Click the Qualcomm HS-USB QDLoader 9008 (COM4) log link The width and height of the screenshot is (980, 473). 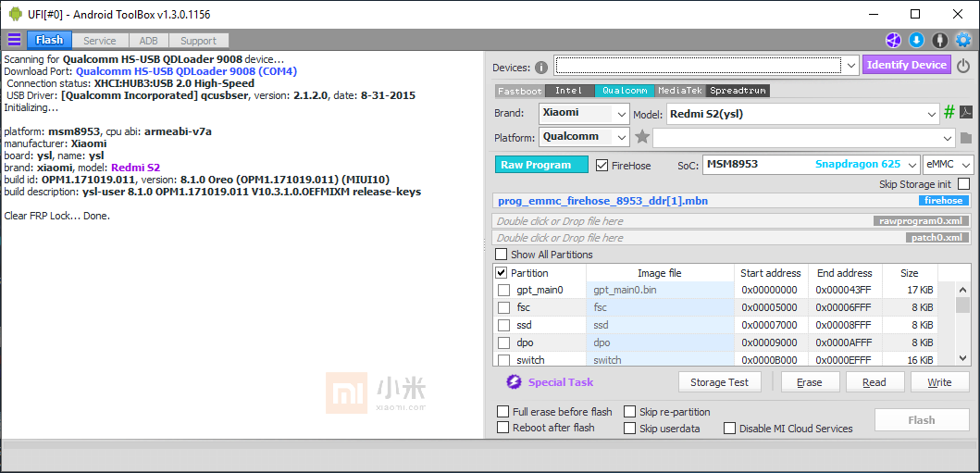[x=186, y=71]
